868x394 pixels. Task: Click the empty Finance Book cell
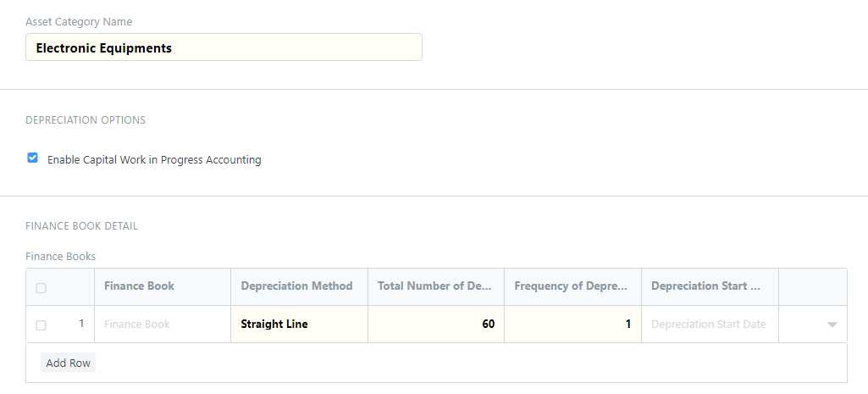pyautogui.click(x=163, y=325)
